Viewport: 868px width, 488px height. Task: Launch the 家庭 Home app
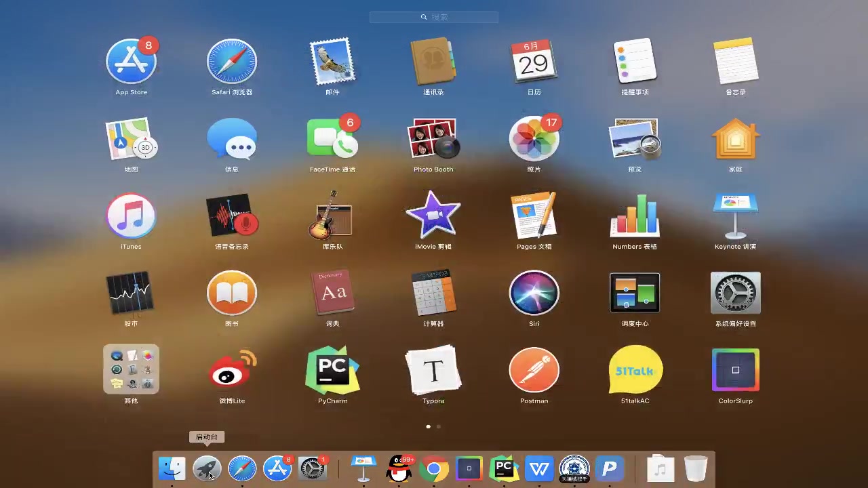tap(736, 139)
